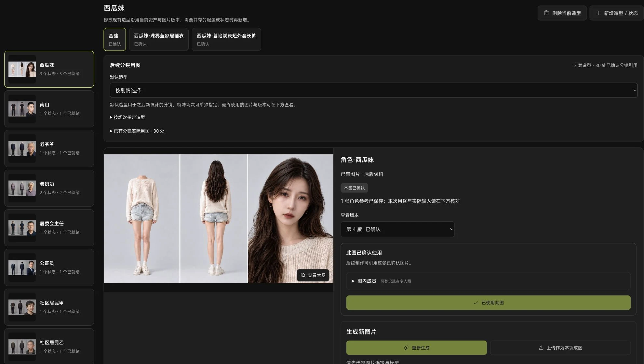644x364 pixels.
Task: Select the 西瓜妹 character card
Action: [49, 69]
